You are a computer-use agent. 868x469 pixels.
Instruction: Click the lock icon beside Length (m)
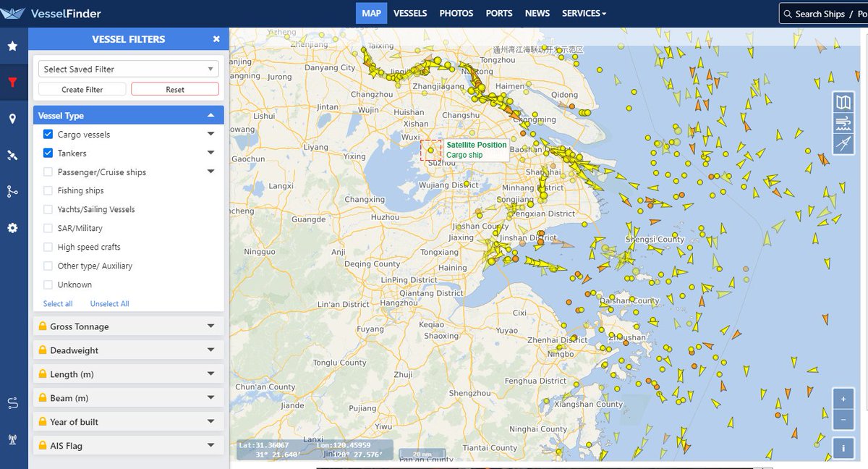[43, 374]
